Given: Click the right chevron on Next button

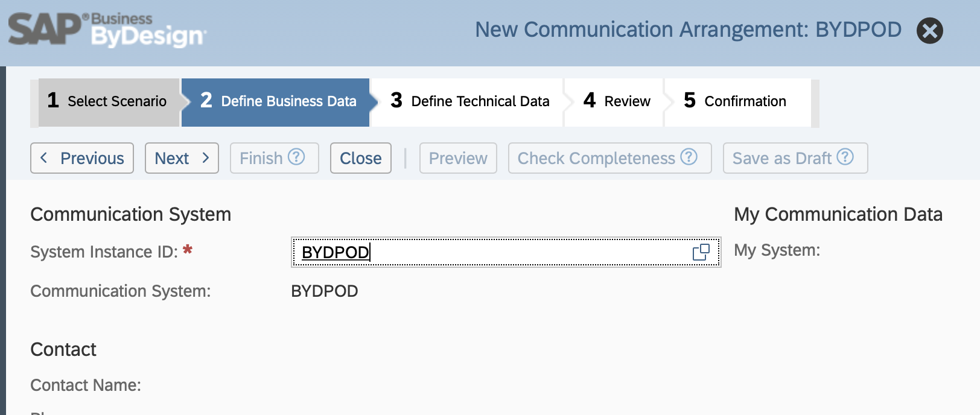Looking at the screenshot, I should [205, 158].
